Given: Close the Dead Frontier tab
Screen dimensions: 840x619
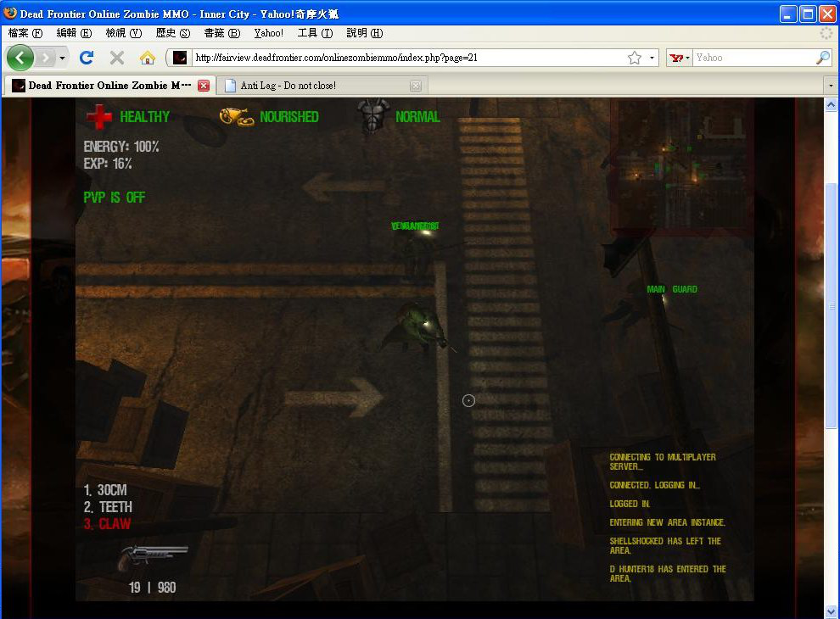Looking at the screenshot, I should (x=204, y=86).
